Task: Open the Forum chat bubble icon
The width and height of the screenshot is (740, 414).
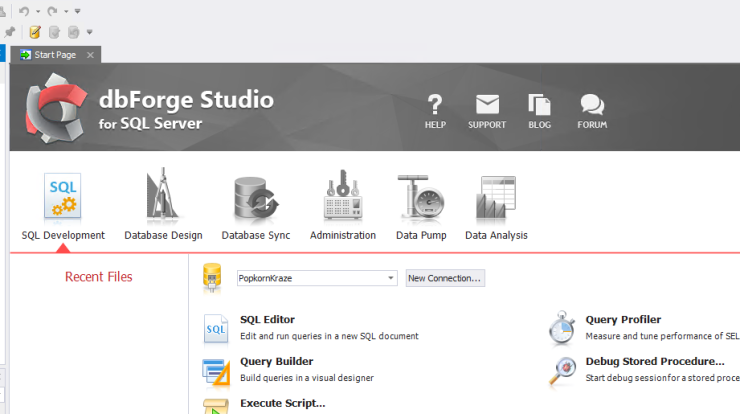Action: (x=592, y=104)
